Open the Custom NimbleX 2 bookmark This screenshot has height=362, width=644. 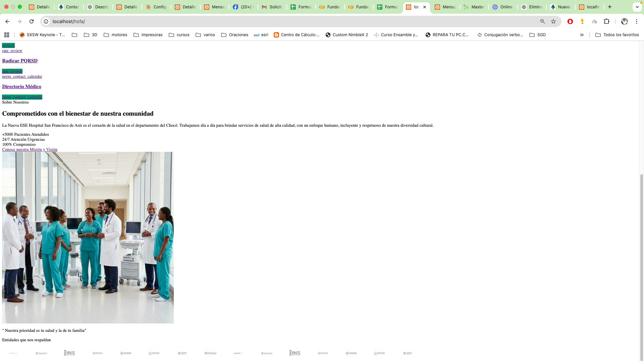(347, 35)
